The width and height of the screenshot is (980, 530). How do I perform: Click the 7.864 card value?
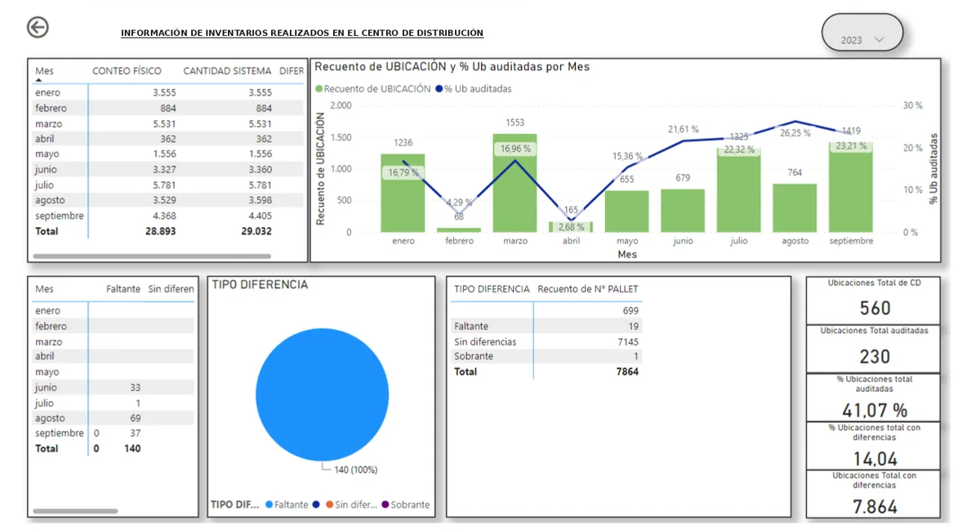click(x=875, y=506)
